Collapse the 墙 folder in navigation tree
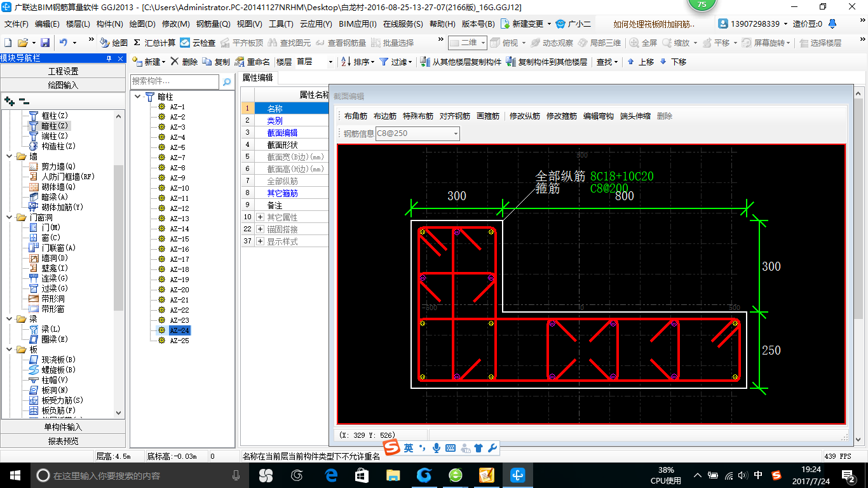The width and height of the screenshot is (868, 488). 9,156
